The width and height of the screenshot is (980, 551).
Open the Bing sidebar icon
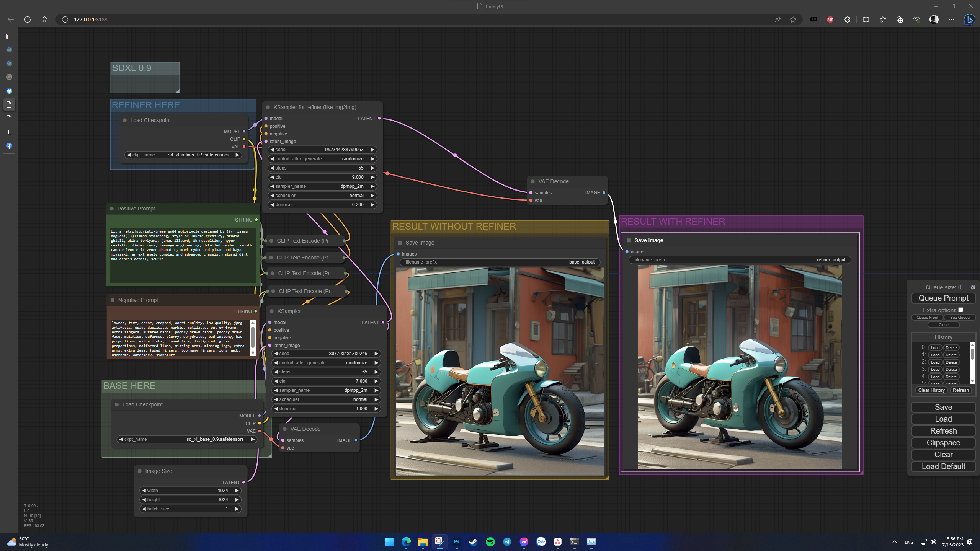[x=969, y=20]
